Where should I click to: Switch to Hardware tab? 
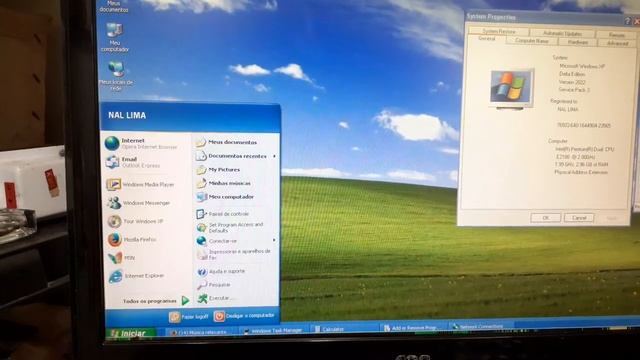pyautogui.click(x=578, y=42)
